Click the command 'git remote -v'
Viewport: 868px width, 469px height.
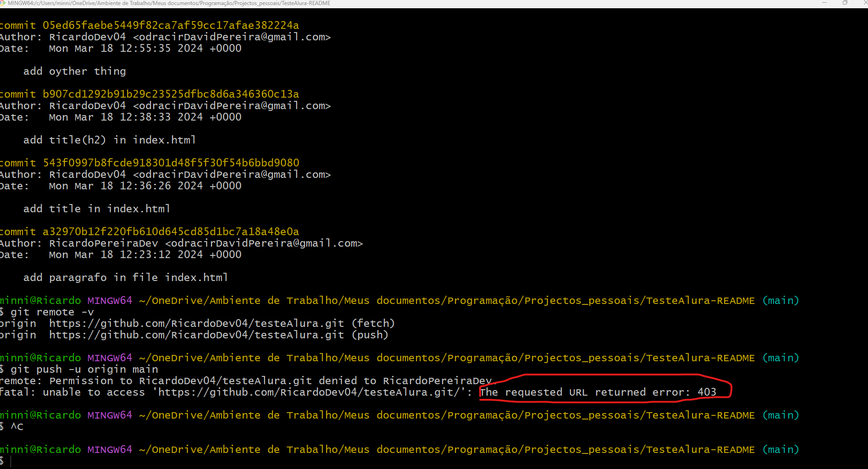[52, 312]
